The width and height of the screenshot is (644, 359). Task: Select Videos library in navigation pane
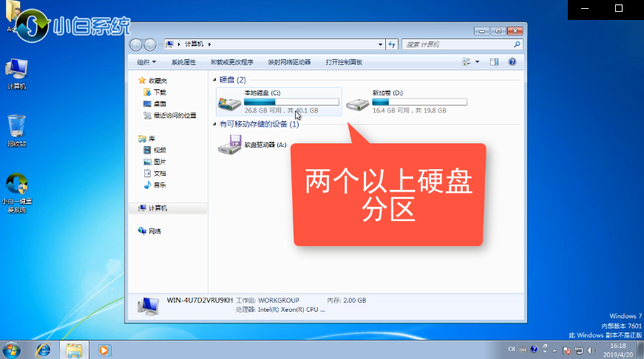point(155,150)
